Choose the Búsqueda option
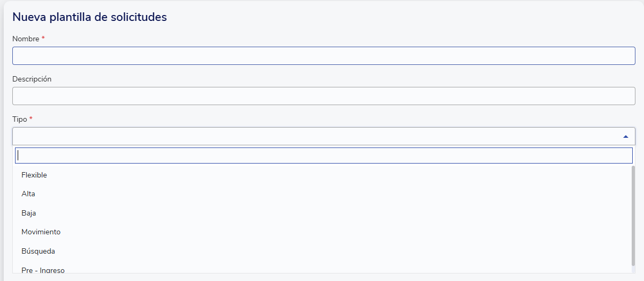Image resolution: width=644 pixels, height=281 pixels. pos(39,251)
